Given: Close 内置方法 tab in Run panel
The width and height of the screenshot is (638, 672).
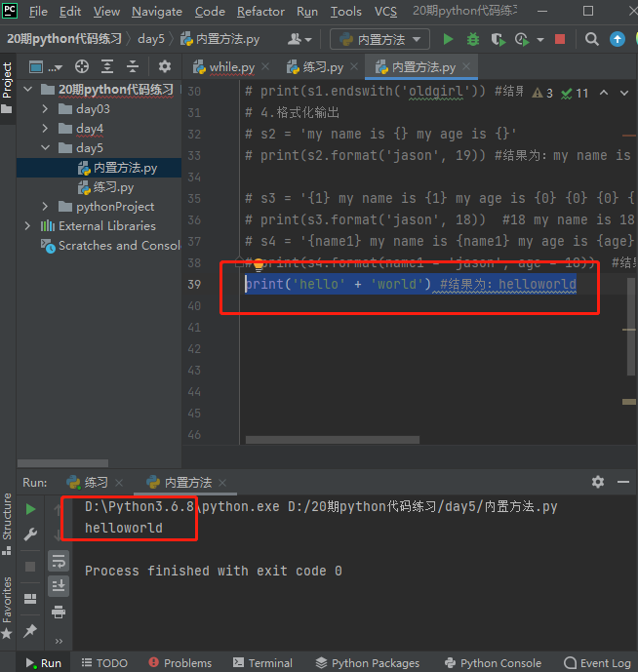Looking at the screenshot, I should click(x=222, y=483).
